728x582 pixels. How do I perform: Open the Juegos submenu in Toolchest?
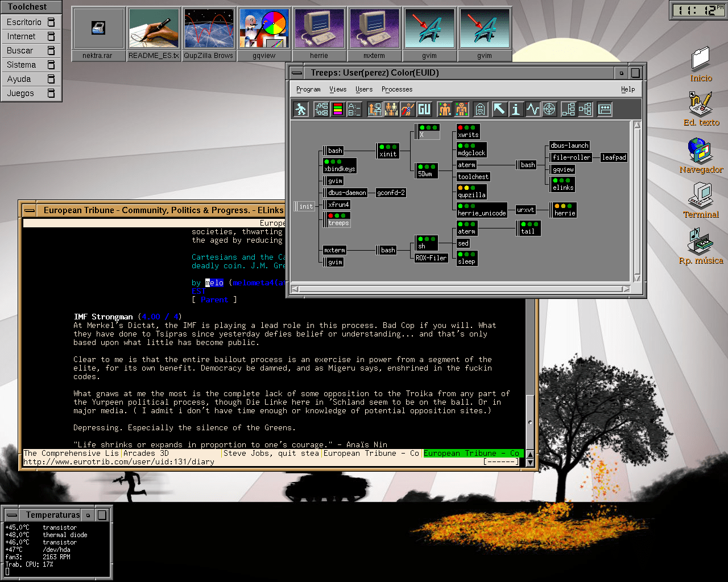31,93
